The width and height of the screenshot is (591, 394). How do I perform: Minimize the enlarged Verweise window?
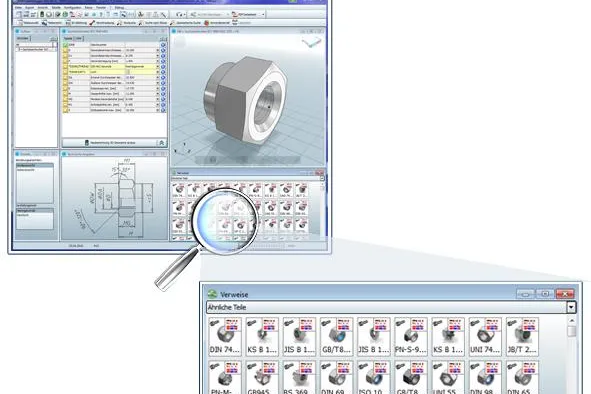[526, 294]
